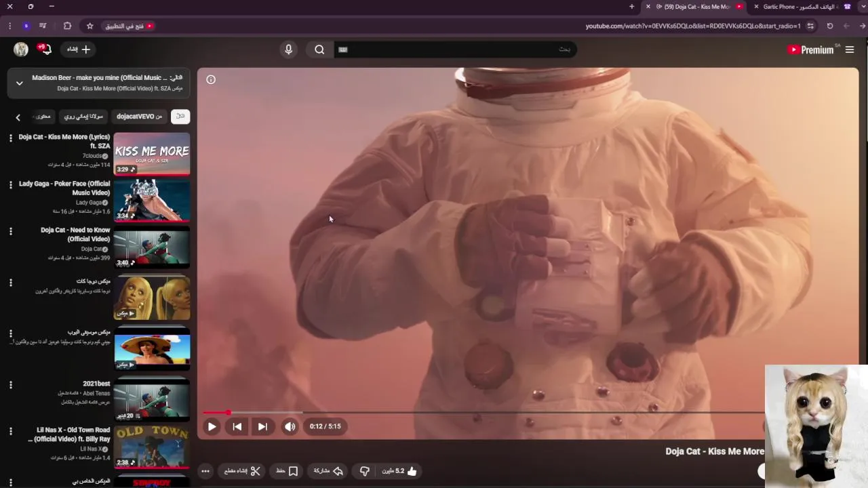The image size is (868, 488).
Task: Close the Doja Cat YouTube tab
Action: click(648, 7)
